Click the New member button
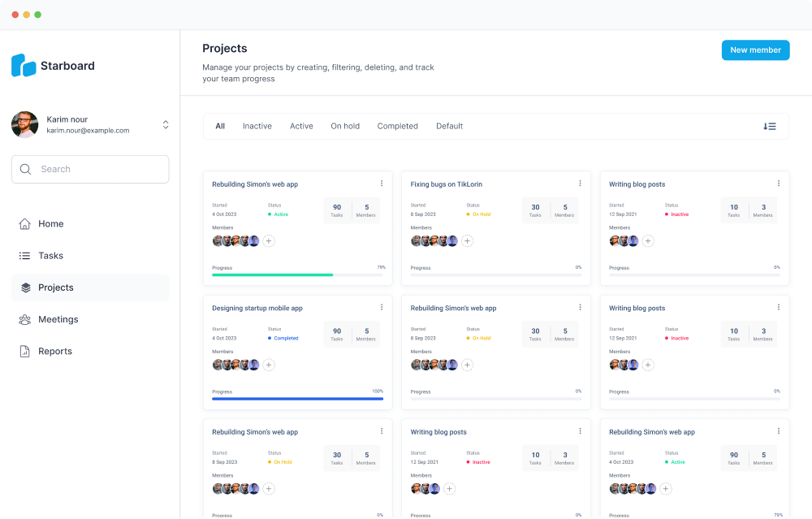The image size is (812, 519). [755, 50]
